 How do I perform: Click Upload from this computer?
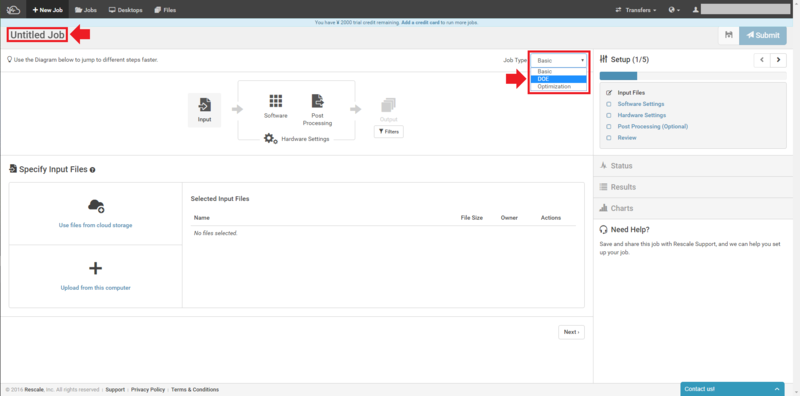95,287
